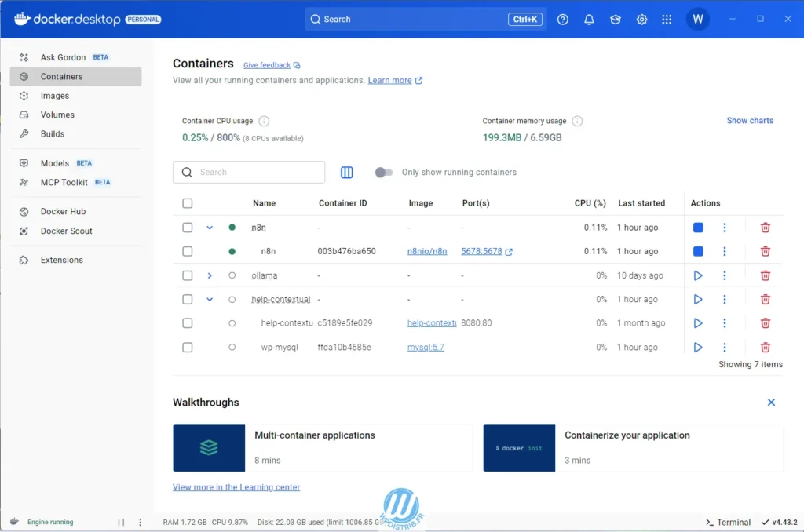Viewport: 804px width, 532px height.
Task: Open the W user account avatar
Action: click(x=698, y=20)
